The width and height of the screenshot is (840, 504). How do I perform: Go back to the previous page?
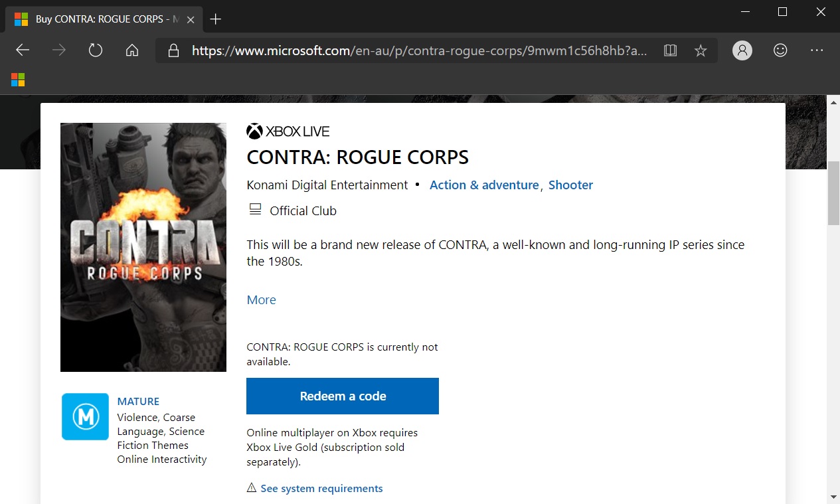(x=23, y=50)
